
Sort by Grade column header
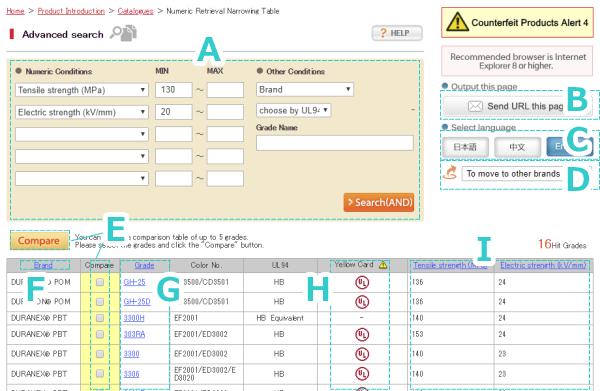coord(144,265)
